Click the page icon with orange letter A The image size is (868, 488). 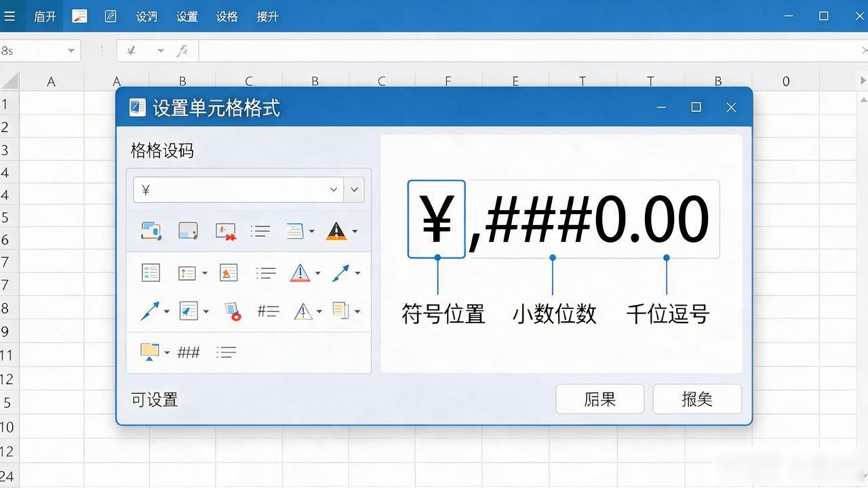[x=229, y=273]
